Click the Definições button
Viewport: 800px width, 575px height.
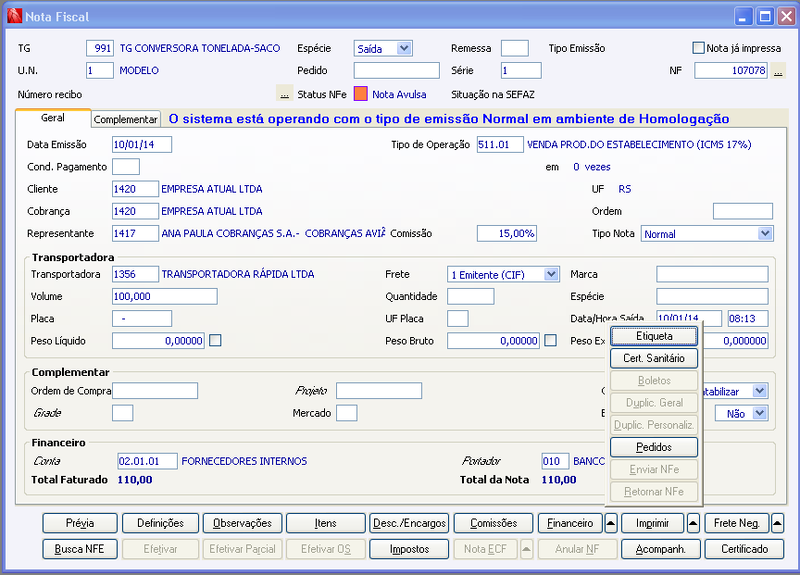pos(160,523)
